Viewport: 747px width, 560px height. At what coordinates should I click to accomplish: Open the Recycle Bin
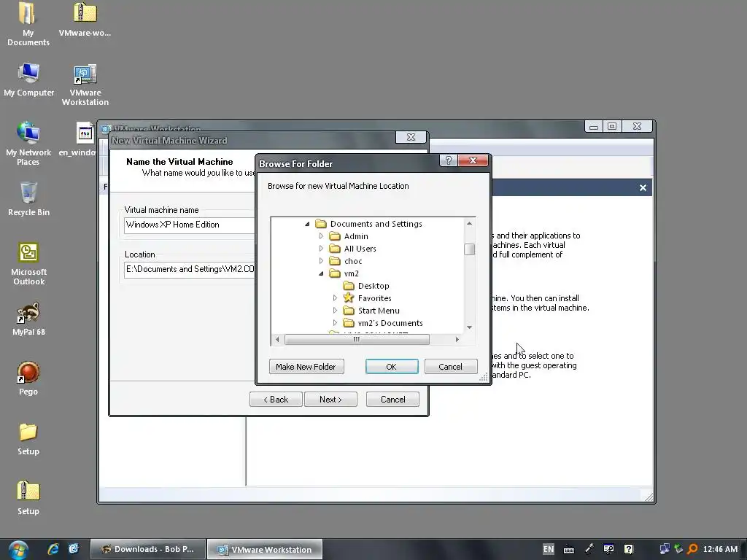click(28, 199)
